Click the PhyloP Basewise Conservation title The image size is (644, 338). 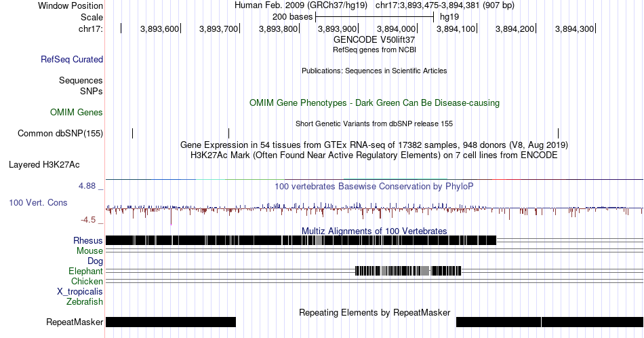(x=374, y=186)
